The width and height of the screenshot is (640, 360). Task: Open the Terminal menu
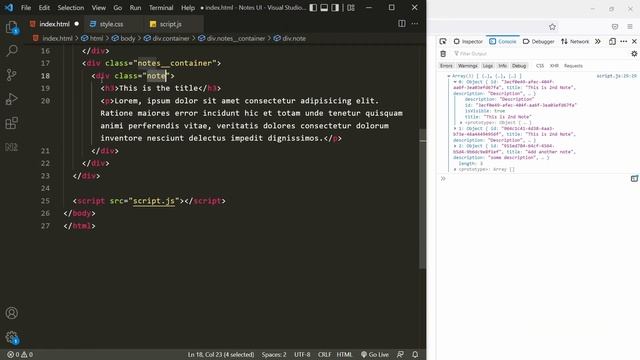click(161, 8)
